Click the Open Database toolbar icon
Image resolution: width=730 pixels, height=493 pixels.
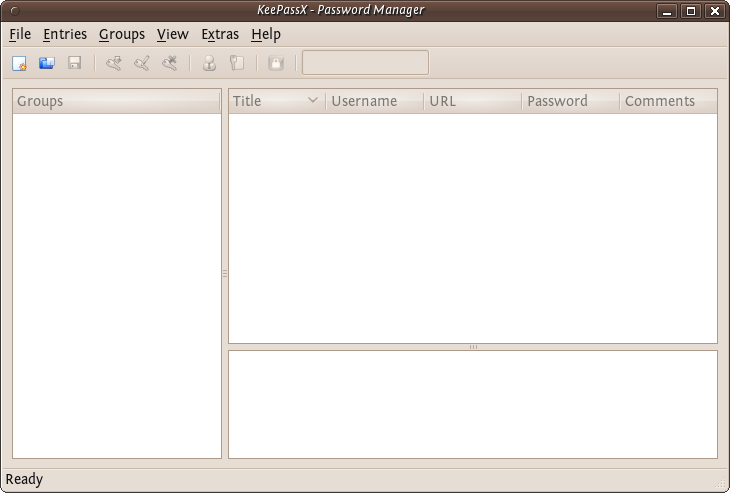[46, 63]
